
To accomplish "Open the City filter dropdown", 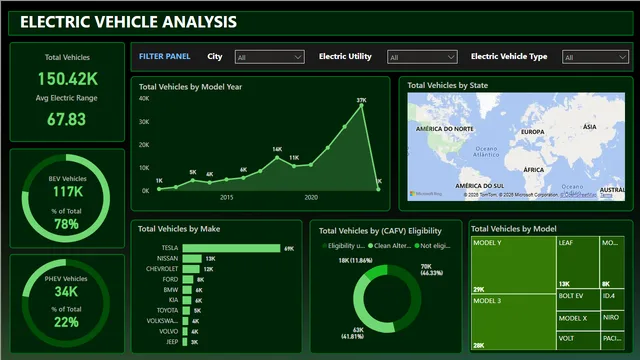I will pyautogui.click(x=269, y=57).
